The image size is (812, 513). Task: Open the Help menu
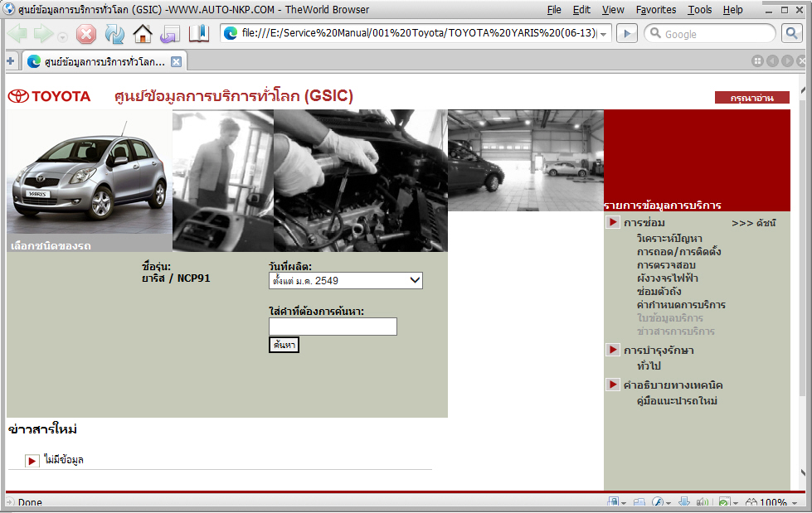point(732,10)
